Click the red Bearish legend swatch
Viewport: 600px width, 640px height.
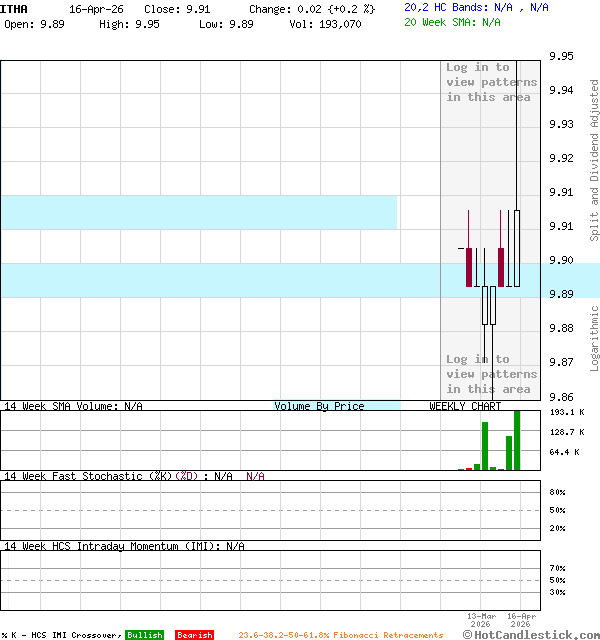click(194, 635)
